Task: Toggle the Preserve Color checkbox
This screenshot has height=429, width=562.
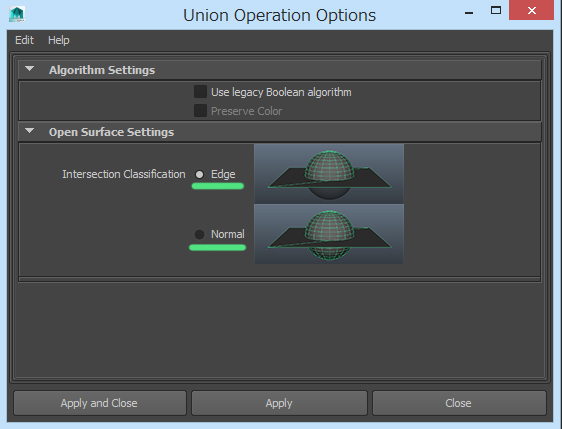Action: click(x=200, y=111)
